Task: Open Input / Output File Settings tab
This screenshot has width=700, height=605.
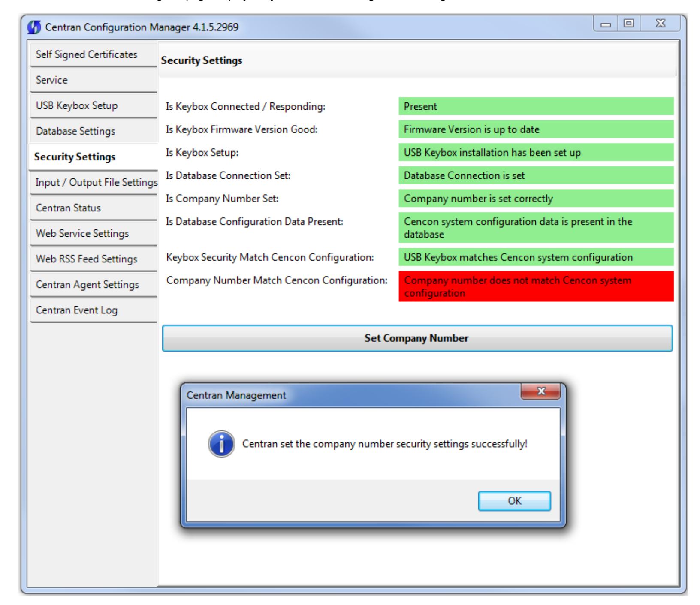Action: coord(94,182)
